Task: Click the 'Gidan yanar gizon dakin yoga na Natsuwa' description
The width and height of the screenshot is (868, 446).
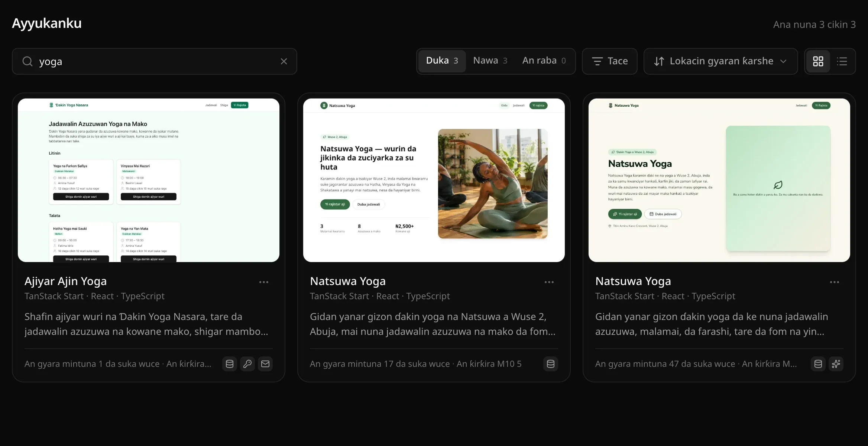Action: (433, 324)
